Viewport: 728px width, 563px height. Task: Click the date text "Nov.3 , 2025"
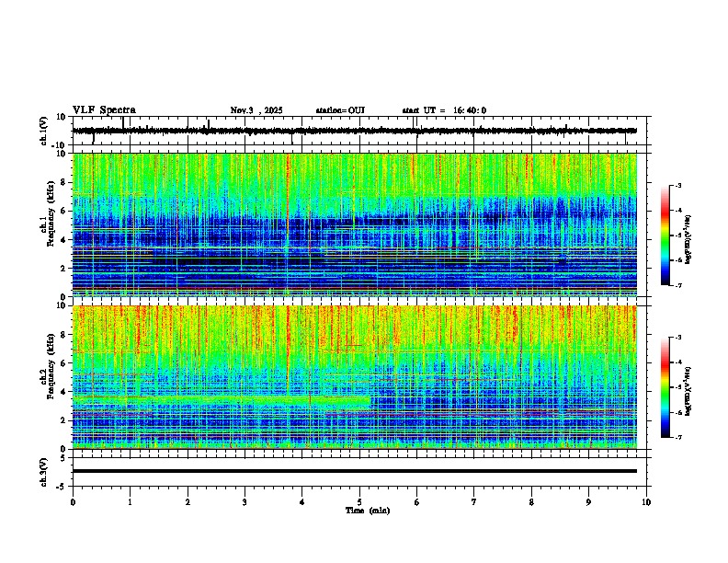256,110
